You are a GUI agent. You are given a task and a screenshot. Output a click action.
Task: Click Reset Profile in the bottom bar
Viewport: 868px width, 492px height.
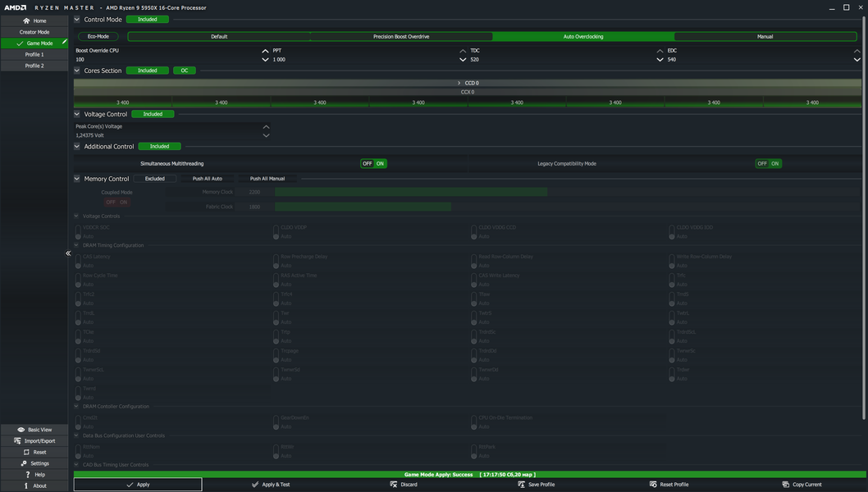tap(669, 485)
